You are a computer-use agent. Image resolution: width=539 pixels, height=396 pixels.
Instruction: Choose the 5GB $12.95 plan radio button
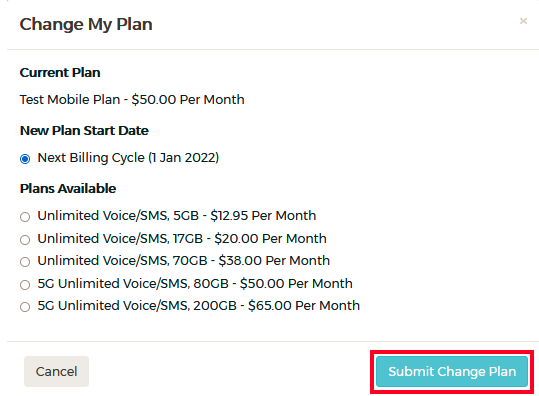coord(25,217)
